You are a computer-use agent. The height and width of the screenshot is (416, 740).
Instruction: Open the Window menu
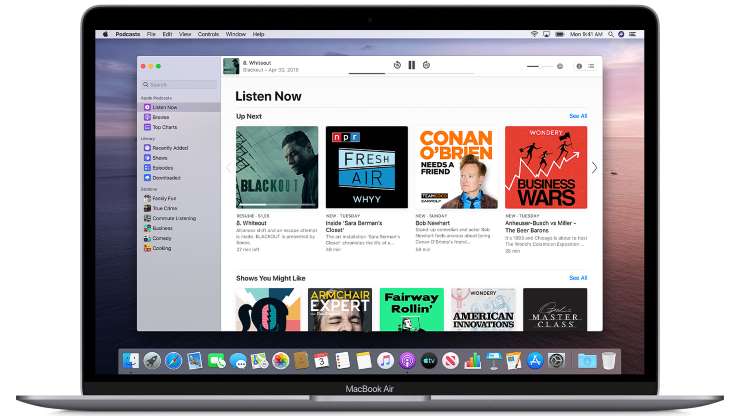pyautogui.click(x=235, y=34)
